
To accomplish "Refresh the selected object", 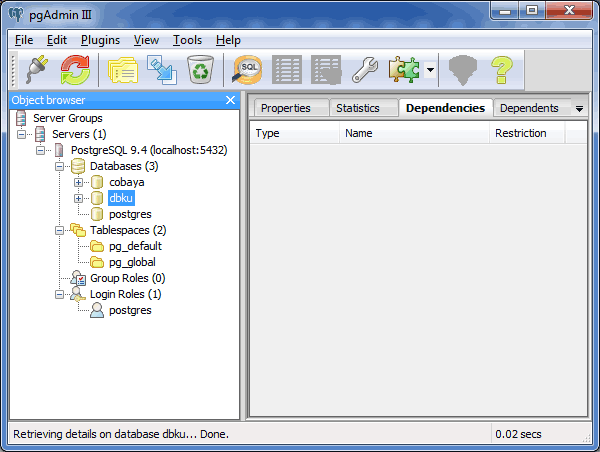I will click(75, 70).
